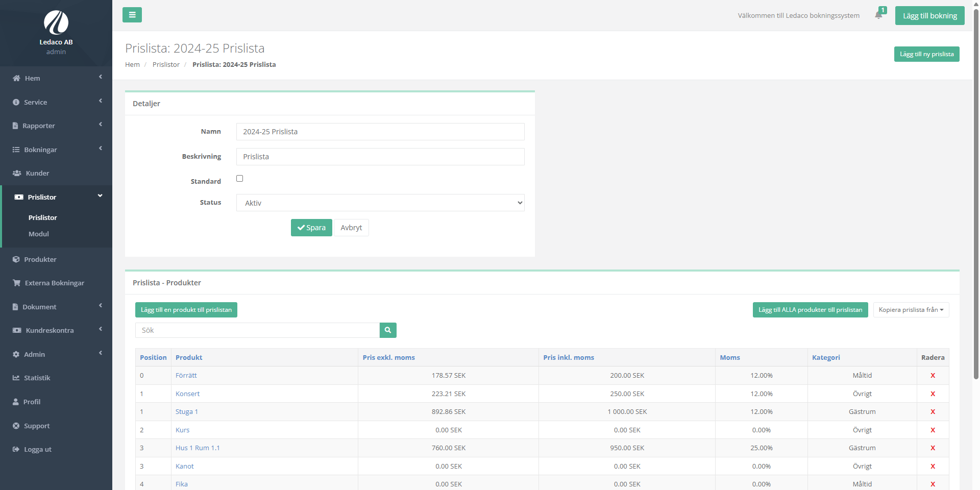The height and width of the screenshot is (490, 980).
Task: Remove Konsert using its red X
Action: coord(933,394)
